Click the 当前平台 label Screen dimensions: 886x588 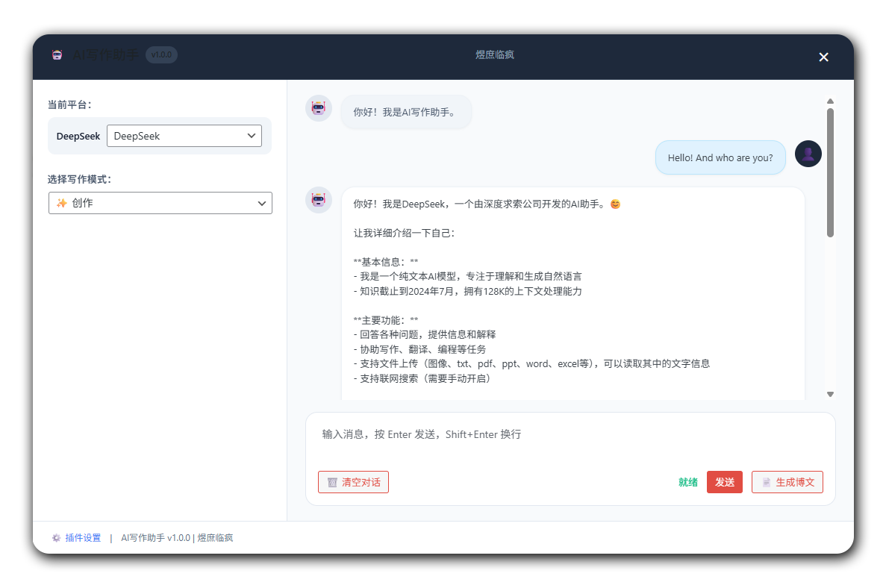point(69,104)
